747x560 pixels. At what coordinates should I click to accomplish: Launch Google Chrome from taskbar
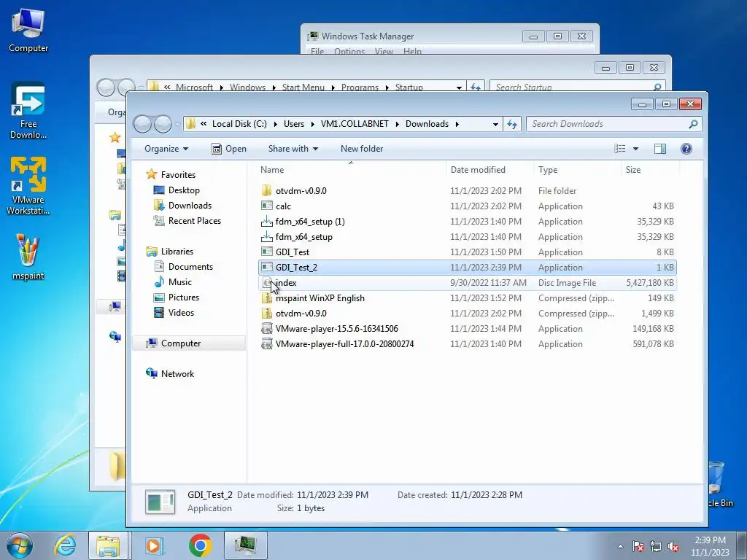coord(200,545)
